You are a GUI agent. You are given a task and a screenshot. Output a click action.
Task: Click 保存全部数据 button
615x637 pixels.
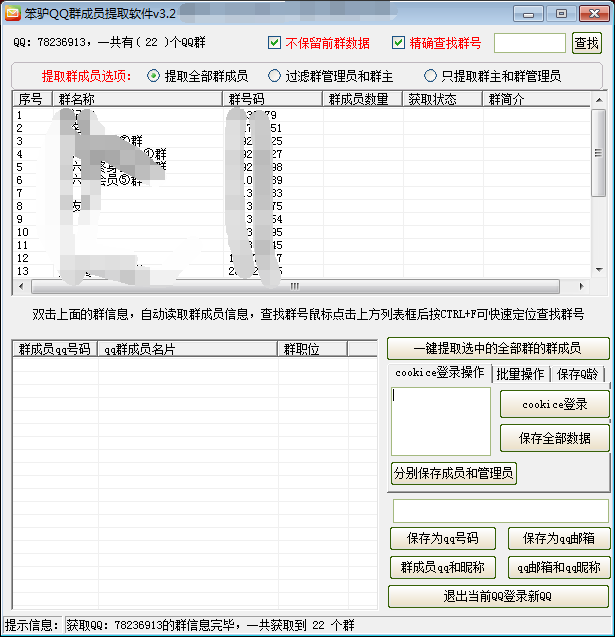(555, 438)
